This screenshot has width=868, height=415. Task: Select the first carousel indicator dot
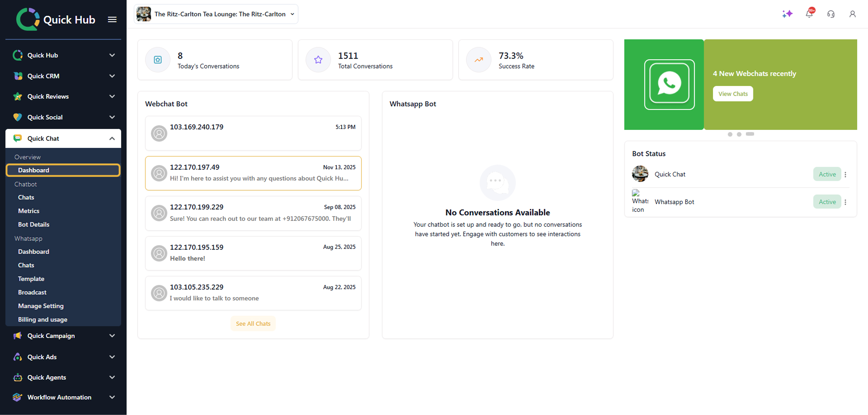point(730,134)
